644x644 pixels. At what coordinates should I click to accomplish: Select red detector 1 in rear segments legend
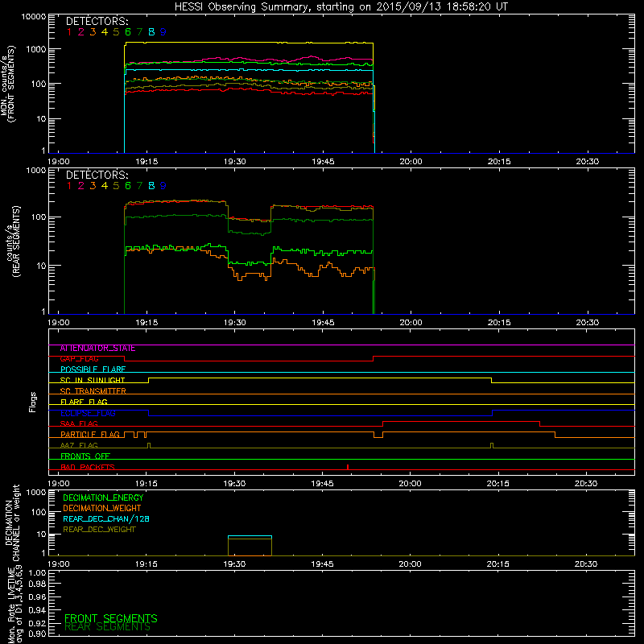coord(69,186)
